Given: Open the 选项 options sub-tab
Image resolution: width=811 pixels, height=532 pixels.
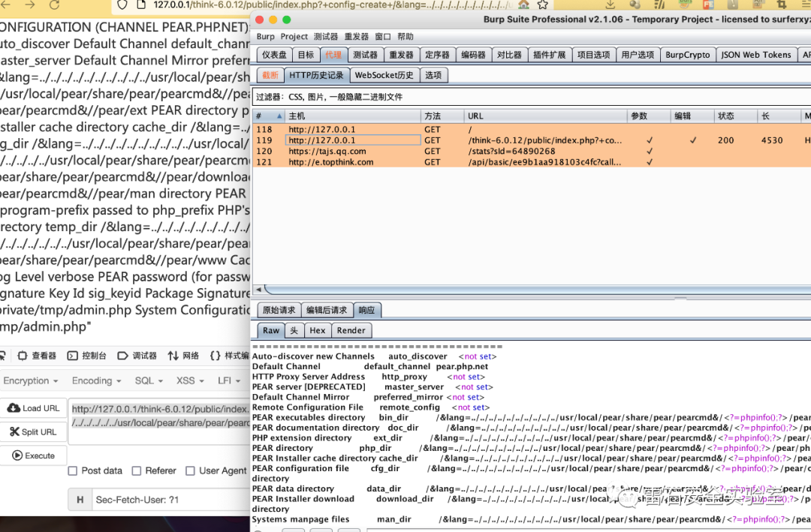Looking at the screenshot, I should pyautogui.click(x=433, y=76).
